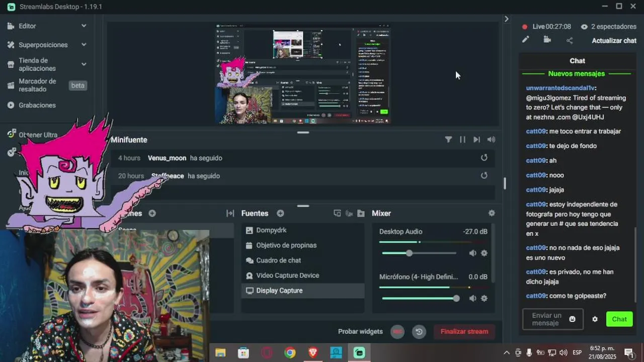
Task: Open the chat emoji picker
Action: pyautogui.click(x=572, y=319)
